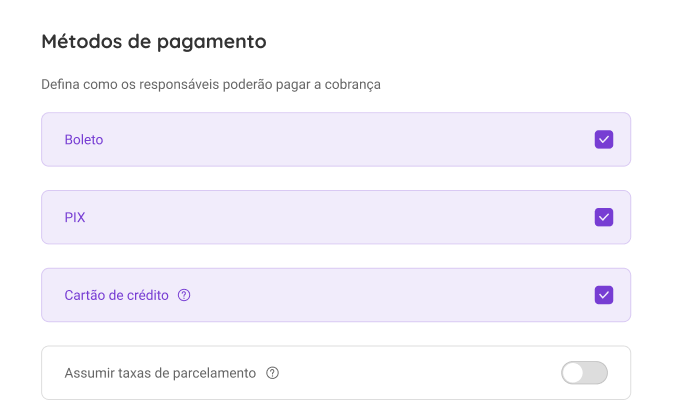Click the word cobrança in the subtitle
The image size is (675, 413).
(353, 85)
